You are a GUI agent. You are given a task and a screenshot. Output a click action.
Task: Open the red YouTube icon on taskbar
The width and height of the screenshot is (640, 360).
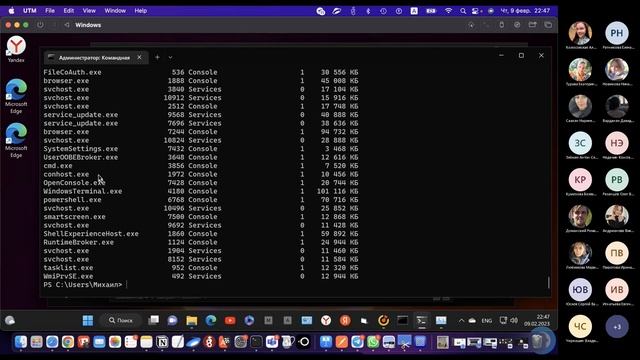[x=230, y=320]
